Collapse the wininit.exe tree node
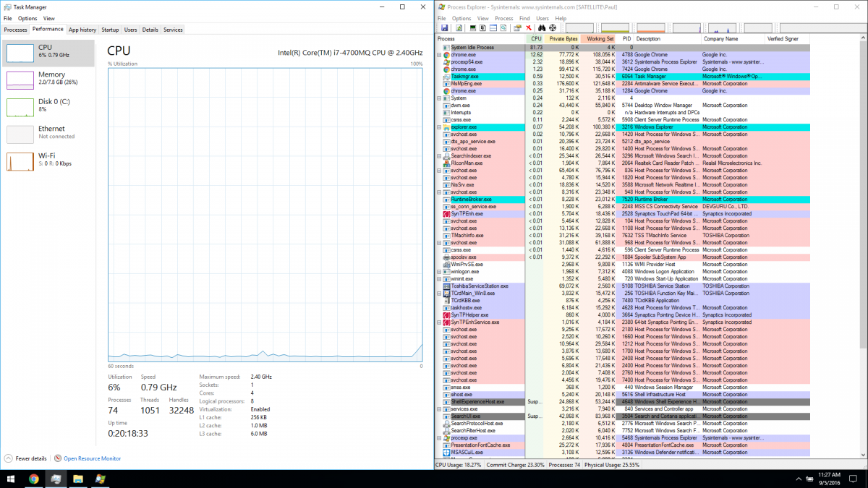Viewport: 868px width, 488px height. [x=439, y=279]
